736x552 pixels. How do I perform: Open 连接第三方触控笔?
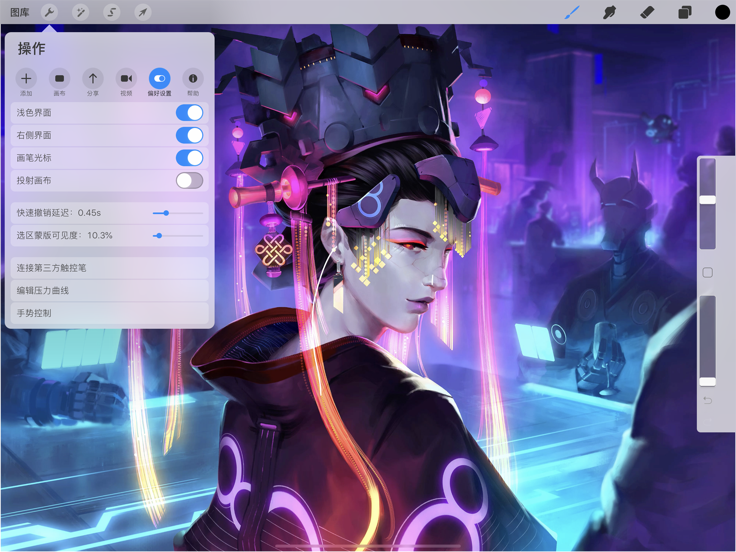click(109, 268)
